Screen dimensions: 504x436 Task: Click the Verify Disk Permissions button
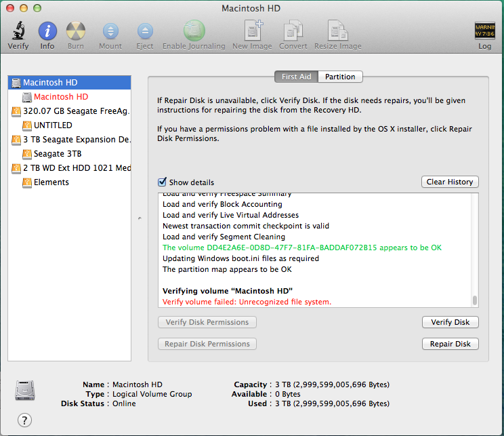(207, 322)
